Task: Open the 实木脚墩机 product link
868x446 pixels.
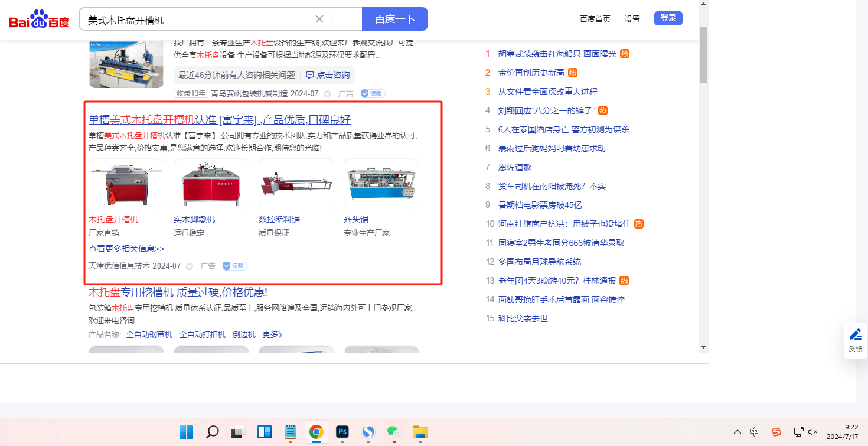Action: 194,219
